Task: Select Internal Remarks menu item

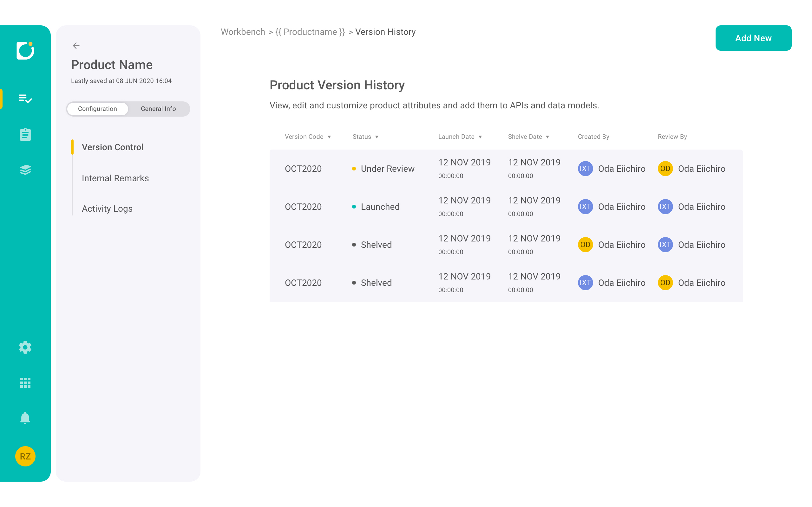Action: [115, 178]
